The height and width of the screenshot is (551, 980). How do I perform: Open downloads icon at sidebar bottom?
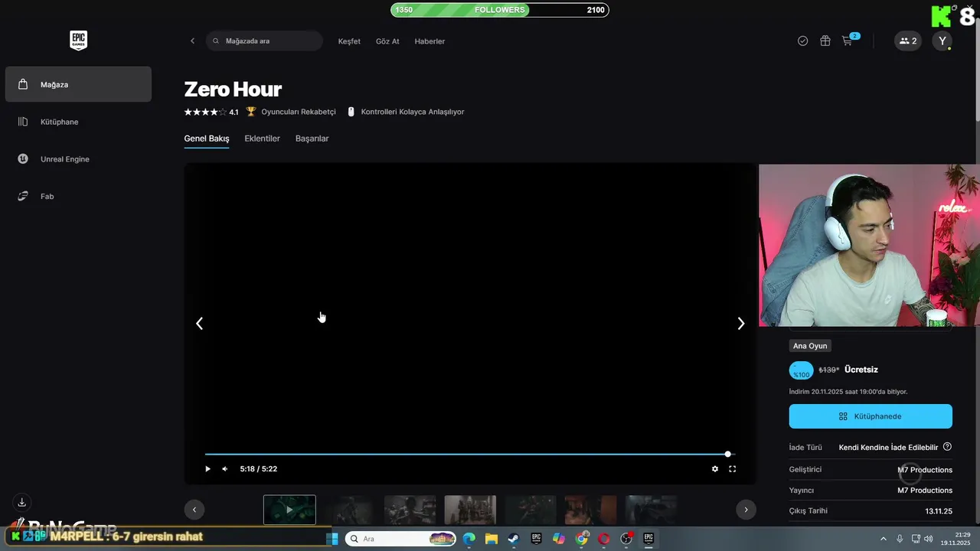pos(22,502)
